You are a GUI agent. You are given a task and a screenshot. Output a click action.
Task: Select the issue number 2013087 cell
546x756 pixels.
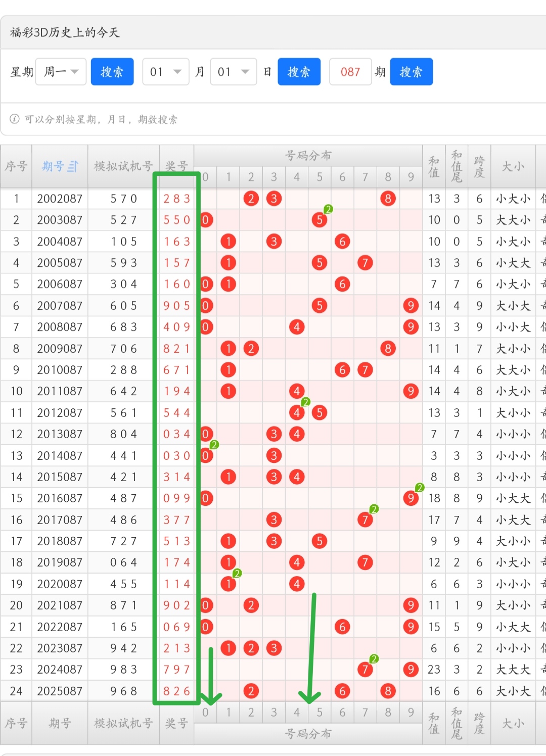click(x=60, y=434)
